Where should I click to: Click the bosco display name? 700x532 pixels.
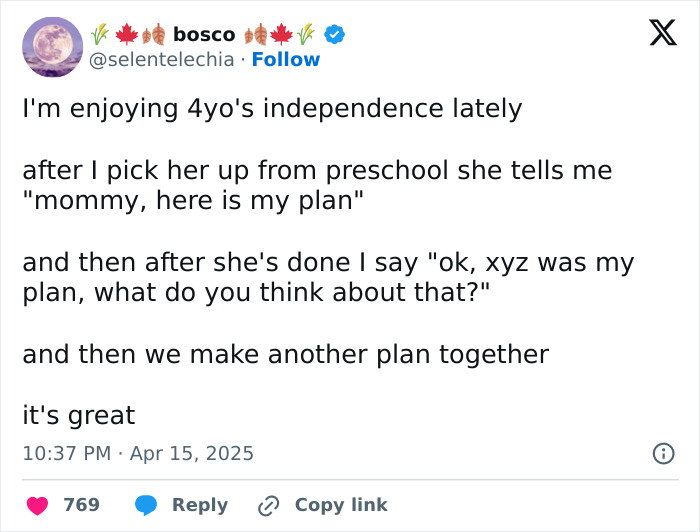[204, 35]
